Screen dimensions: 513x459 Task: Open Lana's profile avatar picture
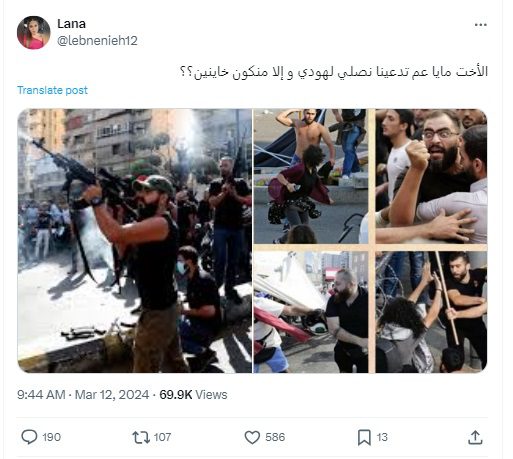coord(33,33)
